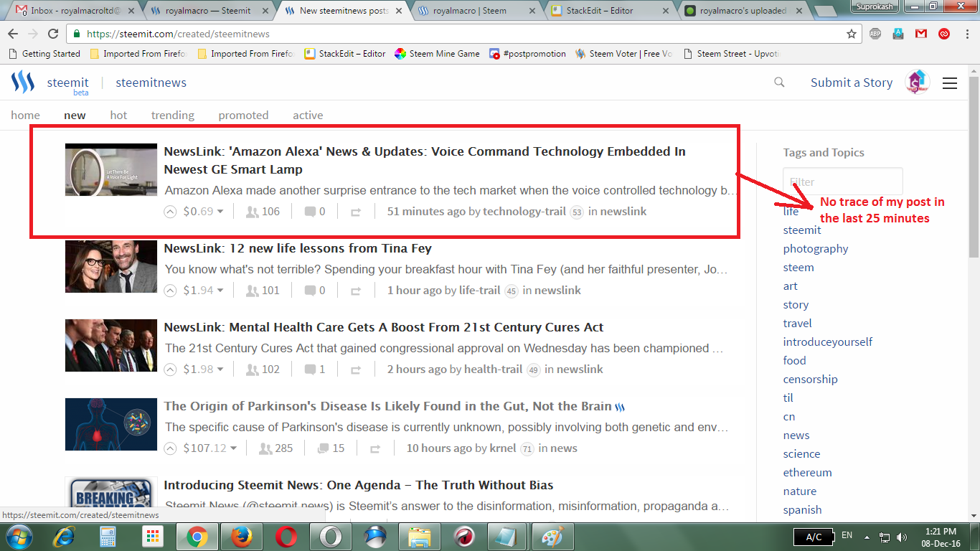The width and height of the screenshot is (980, 551).
Task: Open the hamburger menu icon
Action: (950, 83)
